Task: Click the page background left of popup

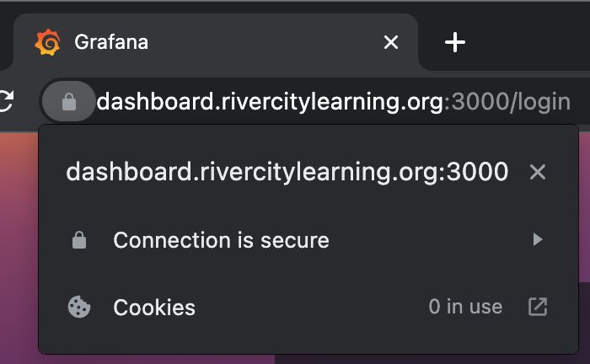Action: (19, 253)
